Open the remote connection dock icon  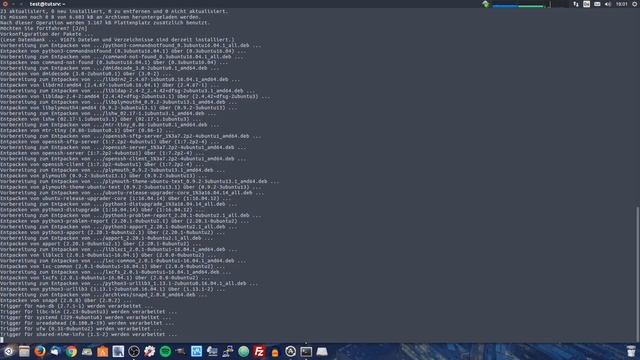click(228, 351)
